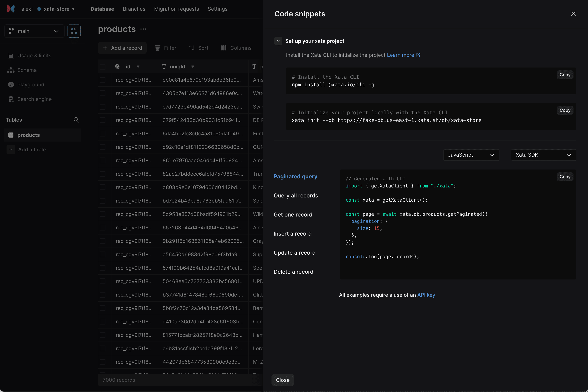Open the JavaScript language dropdown
Image resolution: width=588 pixels, height=392 pixels.
coord(471,155)
